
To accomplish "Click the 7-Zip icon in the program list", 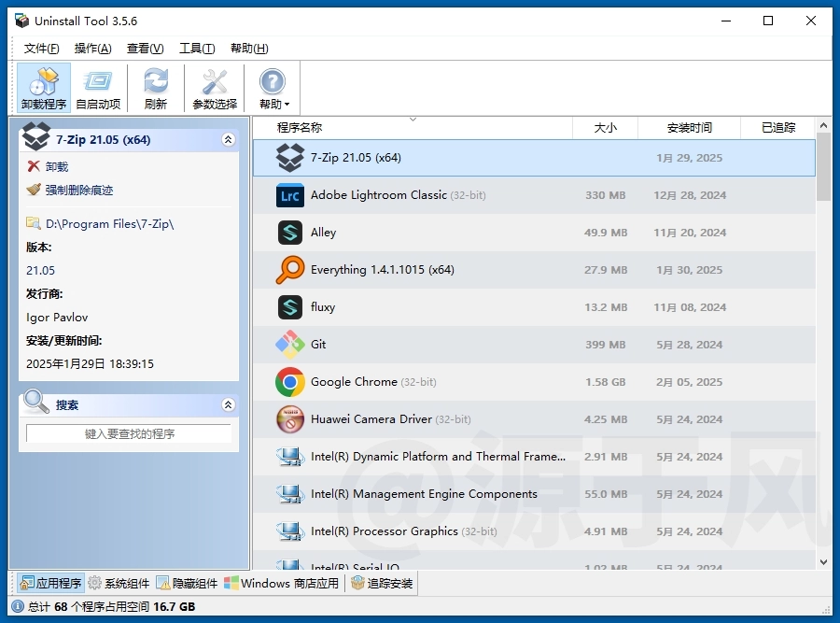I will pyautogui.click(x=290, y=158).
